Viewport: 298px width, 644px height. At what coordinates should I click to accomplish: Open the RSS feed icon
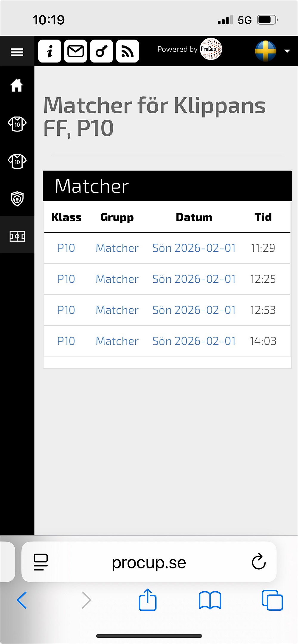[x=128, y=51]
